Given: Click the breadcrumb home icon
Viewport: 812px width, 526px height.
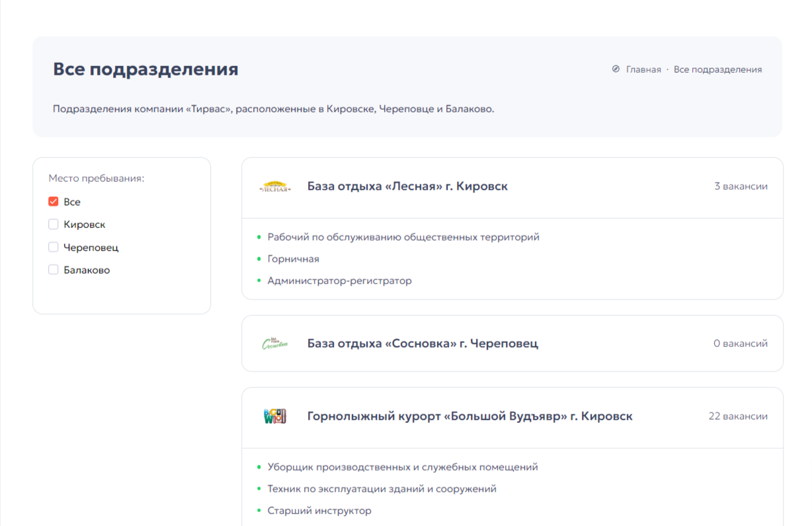Looking at the screenshot, I should pos(616,69).
